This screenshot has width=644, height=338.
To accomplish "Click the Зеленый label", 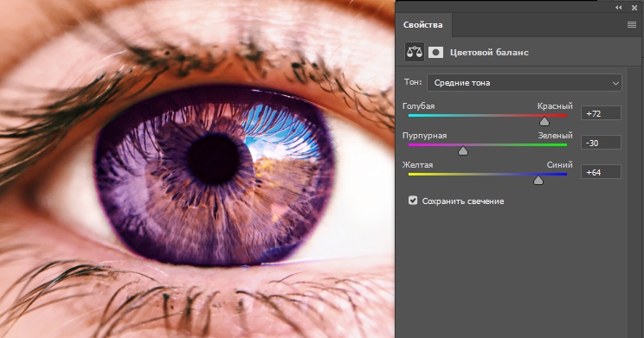I will click(x=556, y=136).
